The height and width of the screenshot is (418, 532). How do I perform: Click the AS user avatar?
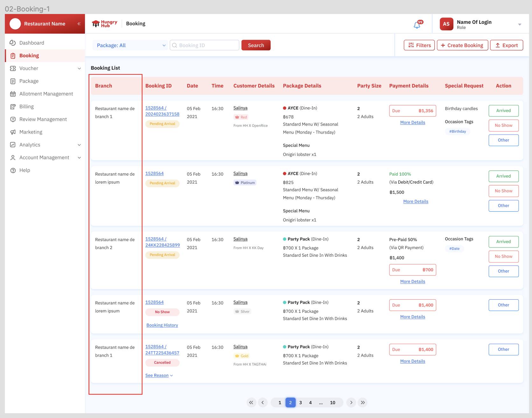click(x=446, y=24)
